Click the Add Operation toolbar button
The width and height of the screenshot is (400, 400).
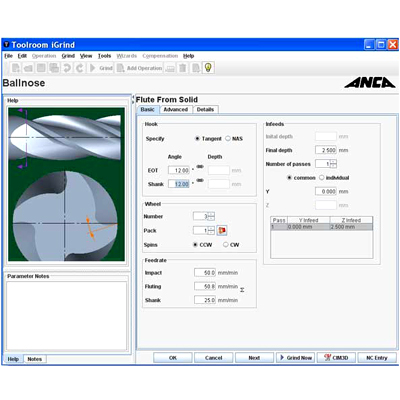coord(139,68)
